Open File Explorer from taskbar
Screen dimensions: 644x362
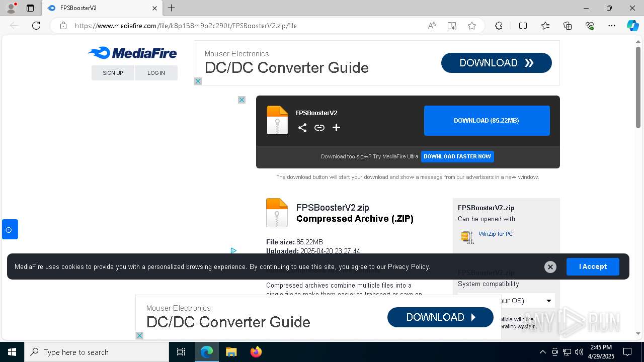(231, 352)
